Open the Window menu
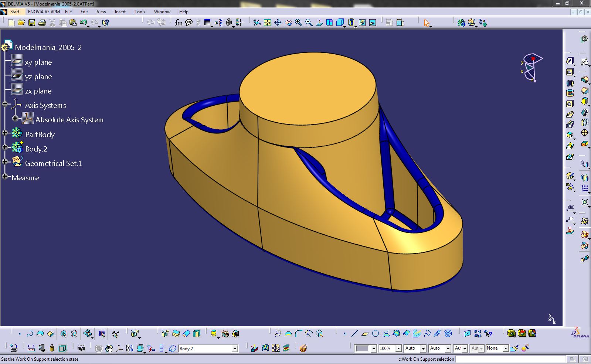 coord(162,12)
